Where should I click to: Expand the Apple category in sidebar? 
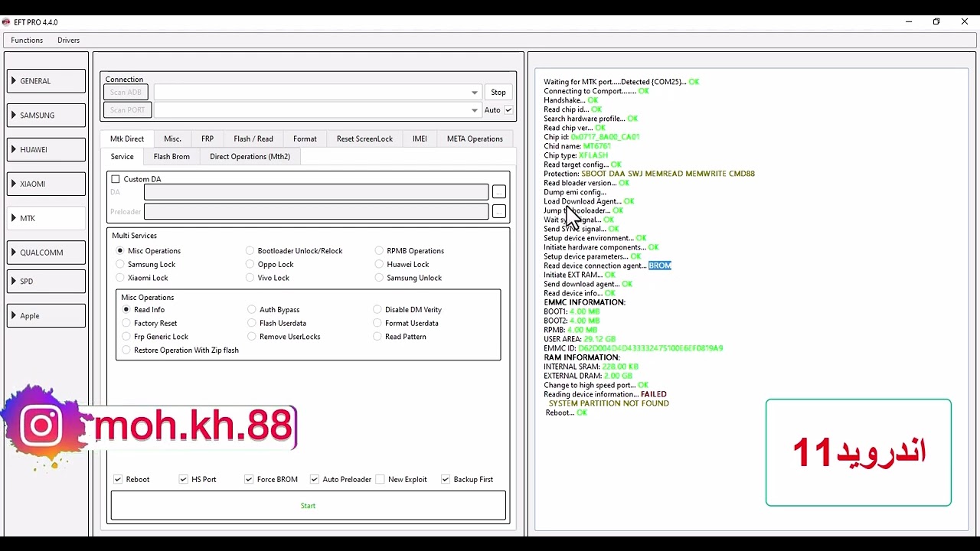(46, 316)
